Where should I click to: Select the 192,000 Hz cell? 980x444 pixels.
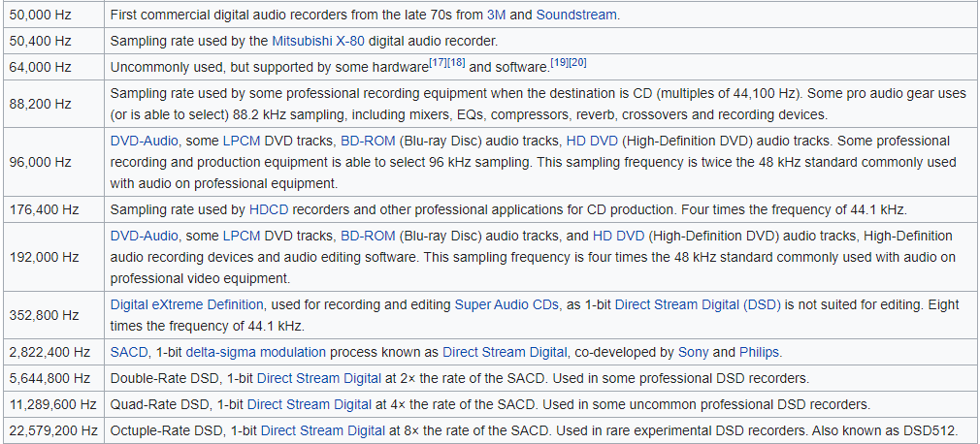pos(53,257)
